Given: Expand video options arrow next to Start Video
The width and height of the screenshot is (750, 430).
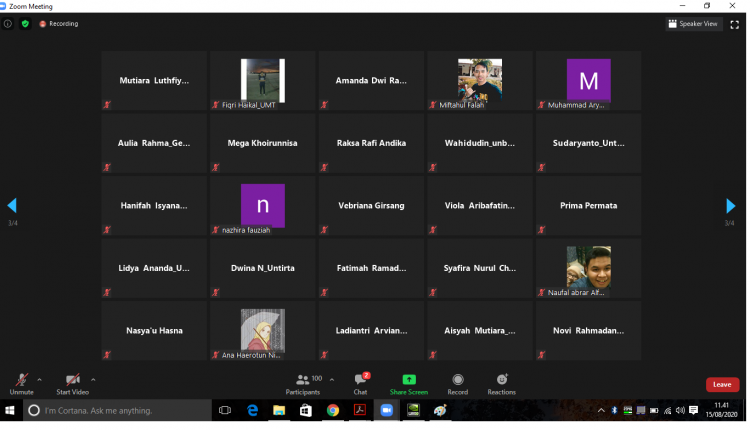Looking at the screenshot, I should point(93,380).
